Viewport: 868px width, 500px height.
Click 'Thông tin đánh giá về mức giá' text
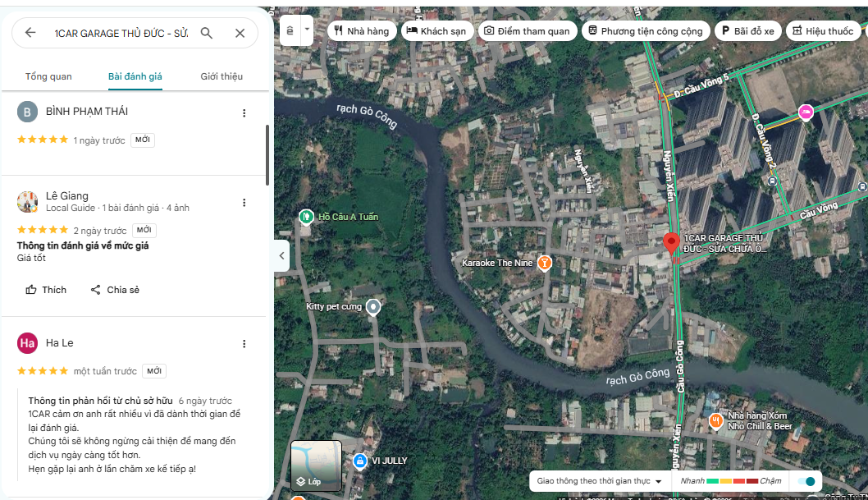pos(83,245)
